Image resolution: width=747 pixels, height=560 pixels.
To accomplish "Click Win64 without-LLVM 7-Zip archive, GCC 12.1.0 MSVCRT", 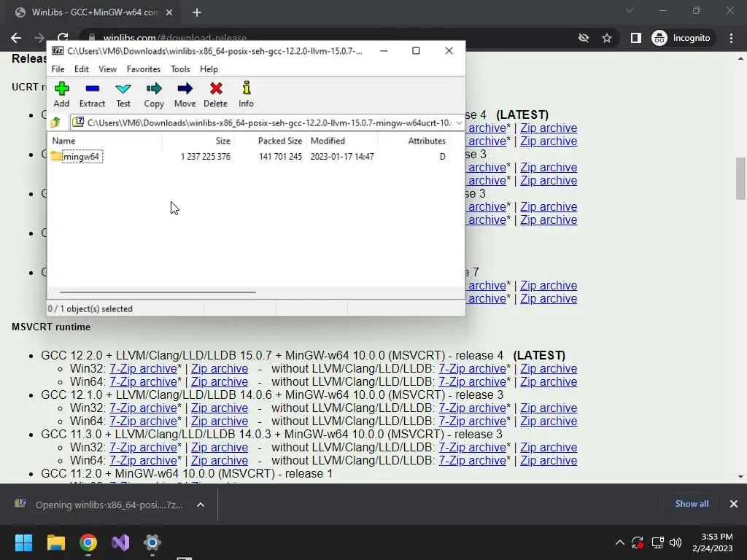I will [473, 421].
